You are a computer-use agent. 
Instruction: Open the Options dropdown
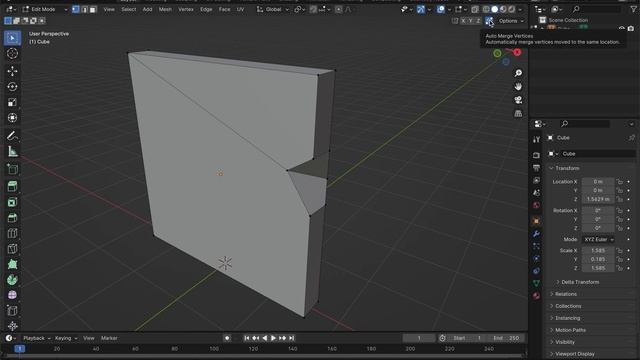tap(511, 20)
